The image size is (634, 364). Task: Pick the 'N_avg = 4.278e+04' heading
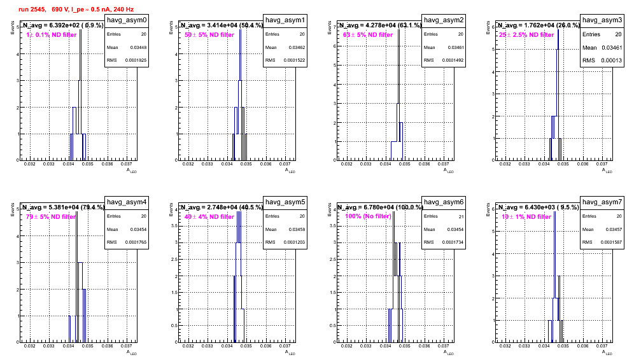coord(380,25)
